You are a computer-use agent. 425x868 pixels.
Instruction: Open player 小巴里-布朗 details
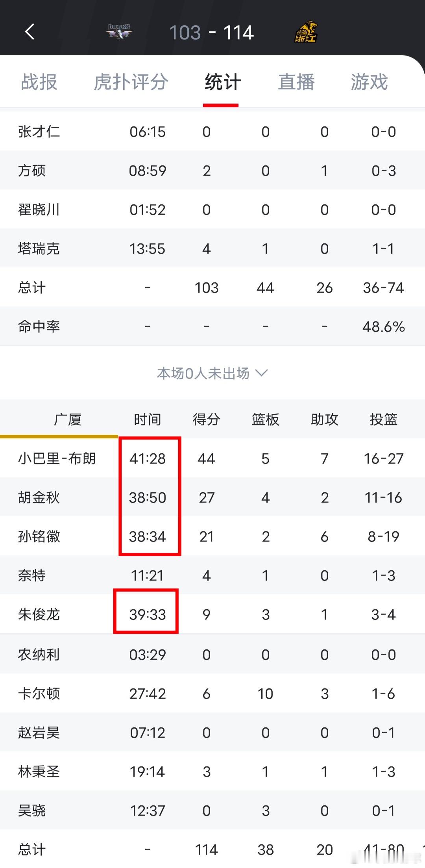click(x=213, y=458)
